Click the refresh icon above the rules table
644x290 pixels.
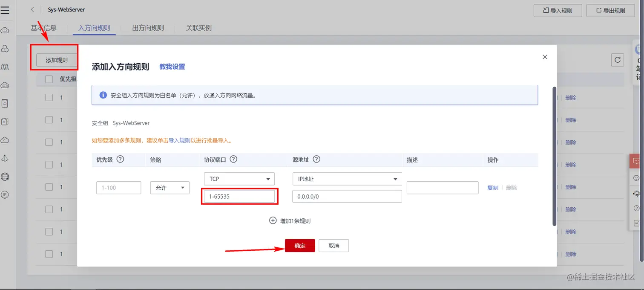[x=618, y=60]
